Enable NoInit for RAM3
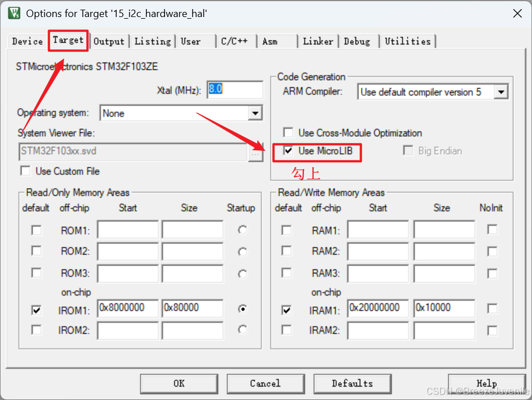Viewport: 532px width, 400px height. click(x=492, y=273)
